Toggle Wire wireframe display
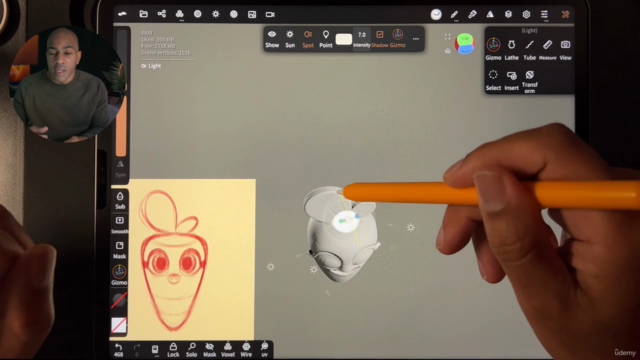The width and height of the screenshot is (640, 360). click(x=246, y=350)
